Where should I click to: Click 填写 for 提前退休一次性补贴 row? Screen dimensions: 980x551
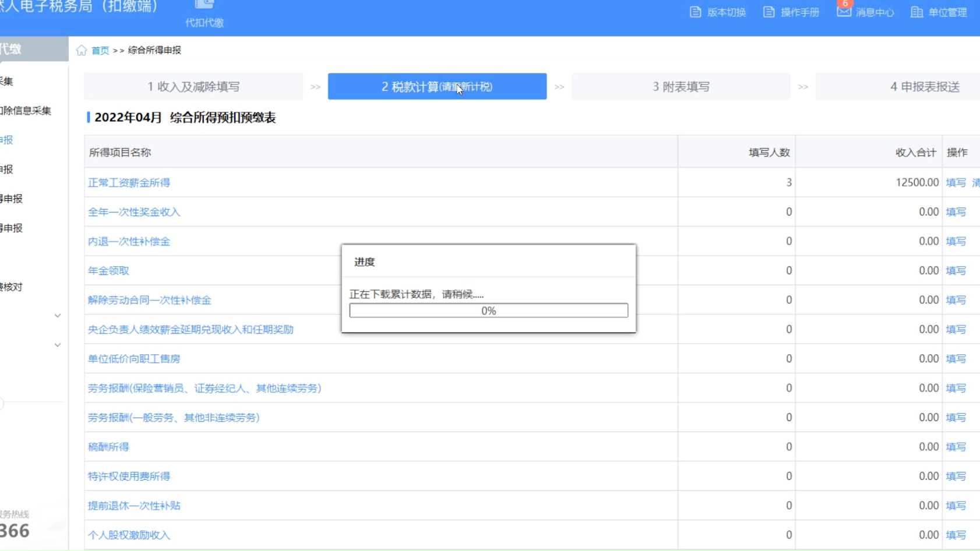point(956,506)
